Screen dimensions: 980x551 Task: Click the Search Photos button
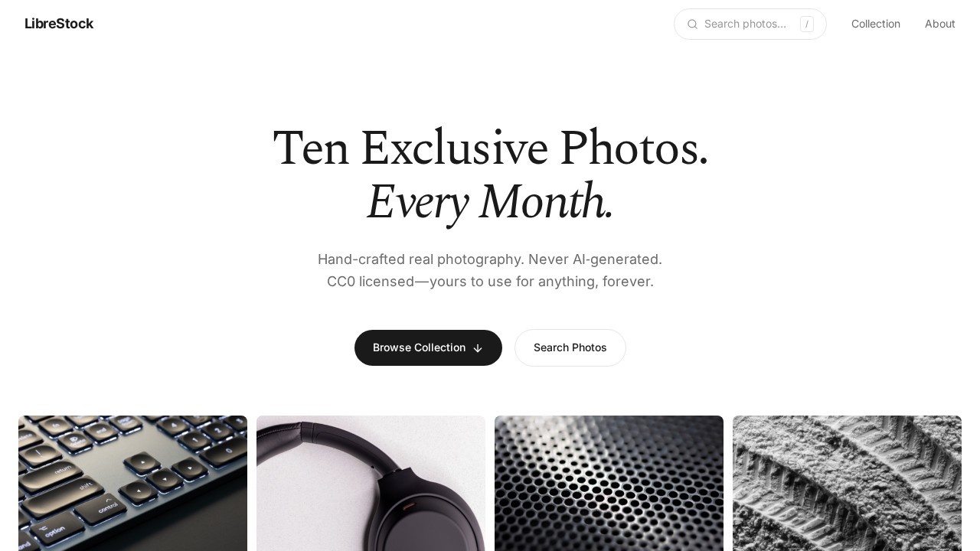click(x=570, y=347)
